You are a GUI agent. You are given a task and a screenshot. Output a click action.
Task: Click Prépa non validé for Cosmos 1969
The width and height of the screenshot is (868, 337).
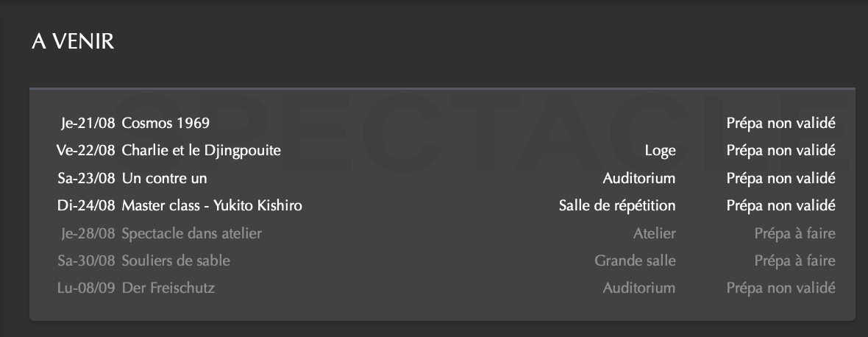(x=780, y=123)
